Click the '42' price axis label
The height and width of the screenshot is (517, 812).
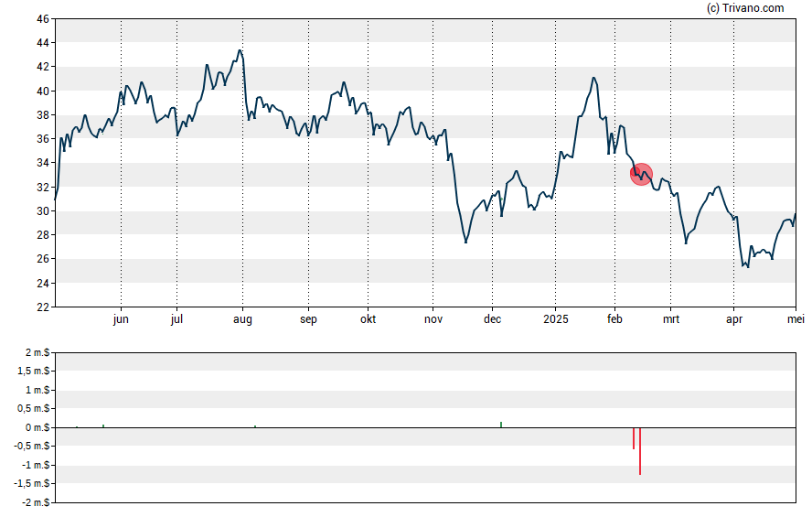tap(43, 67)
